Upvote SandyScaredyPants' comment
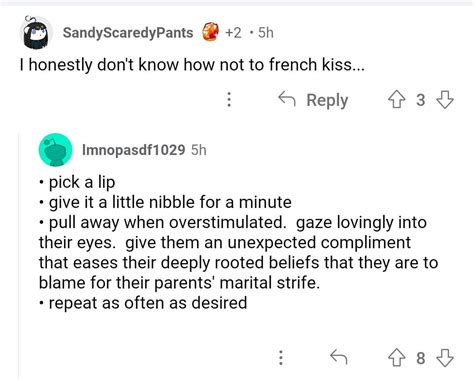 396,100
